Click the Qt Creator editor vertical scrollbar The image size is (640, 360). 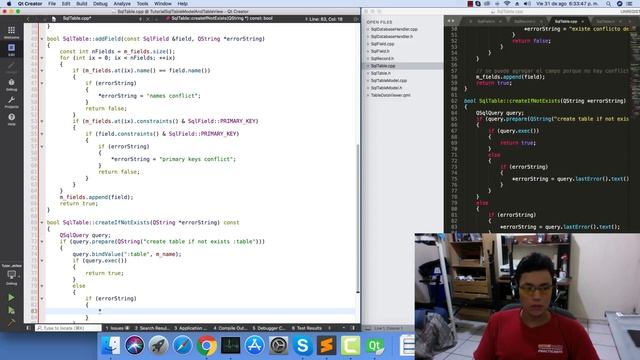358,218
